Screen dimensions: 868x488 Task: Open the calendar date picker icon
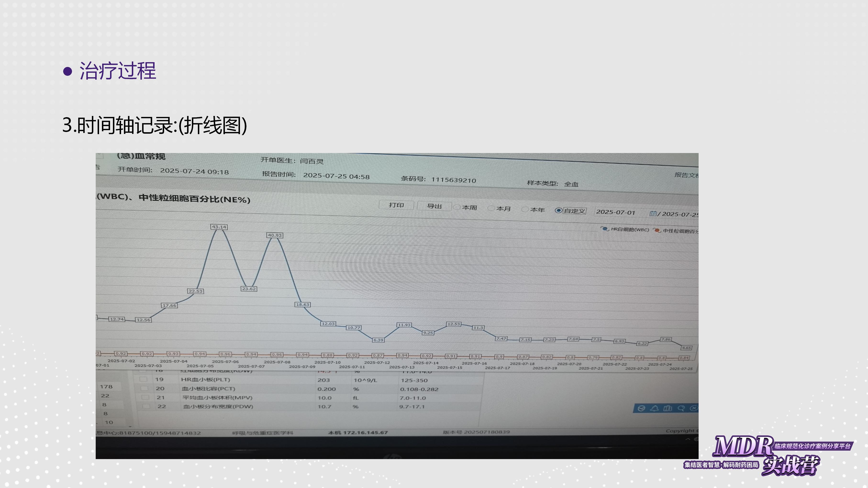click(x=653, y=214)
